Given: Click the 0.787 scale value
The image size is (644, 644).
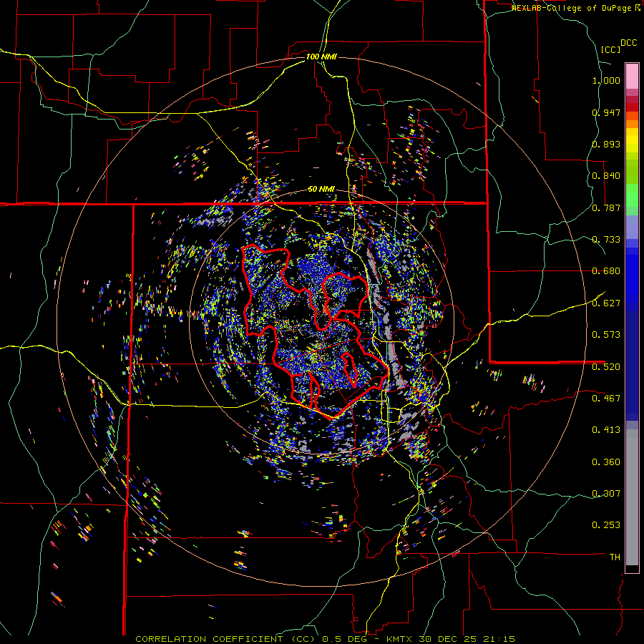Looking at the screenshot, I should coord(606,208).
